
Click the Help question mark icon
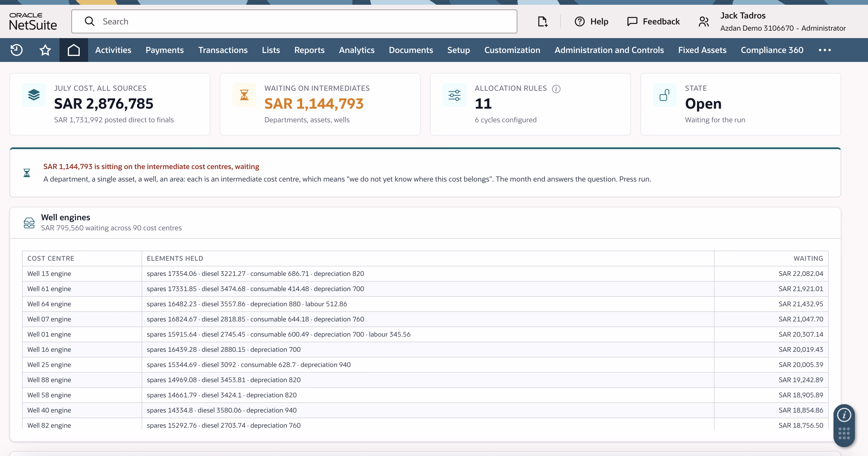click(x=579, y=21)
